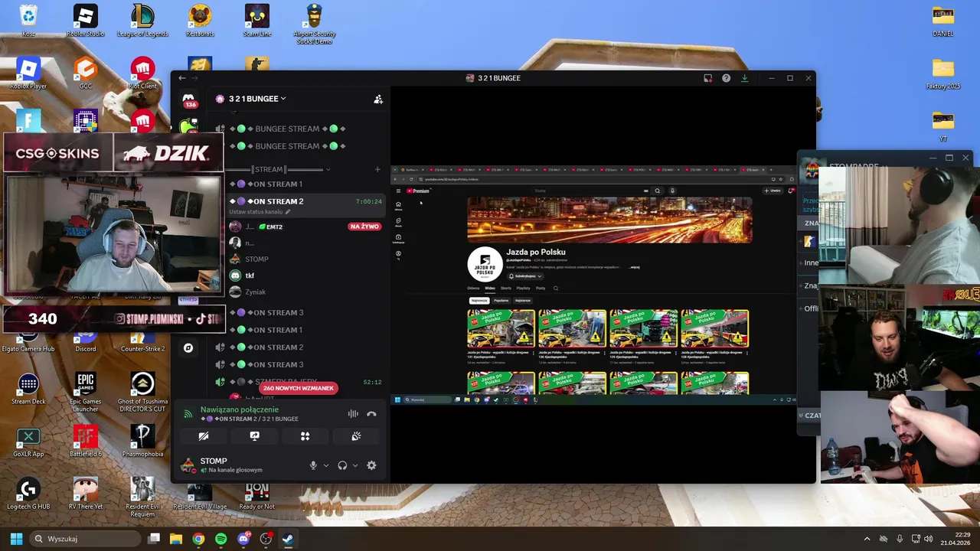Open microphone input options chevron
This screenshot has width=980, height=551.
(x=326, y=465)
